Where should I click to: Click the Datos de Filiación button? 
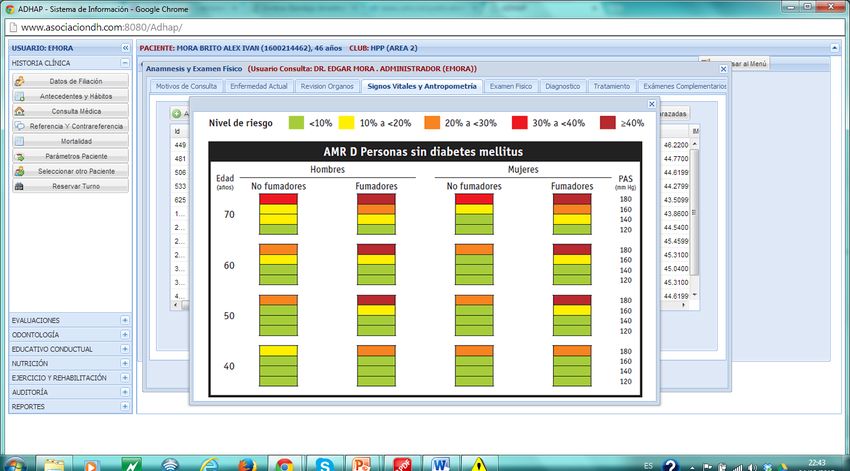pos(70,81)
